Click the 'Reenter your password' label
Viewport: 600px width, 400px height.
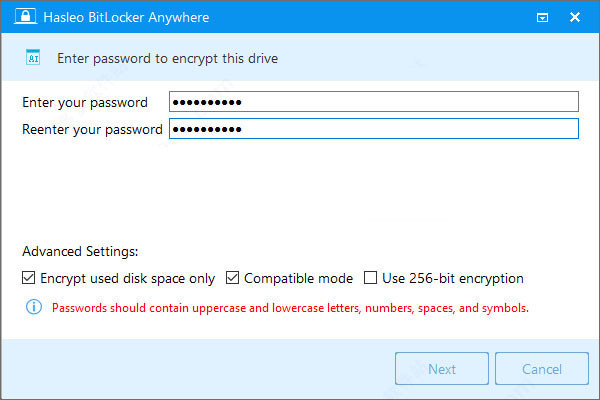point(92,129)
